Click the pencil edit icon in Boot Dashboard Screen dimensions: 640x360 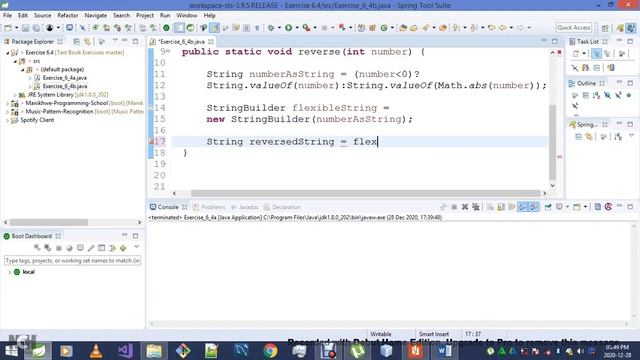point(91,248)
